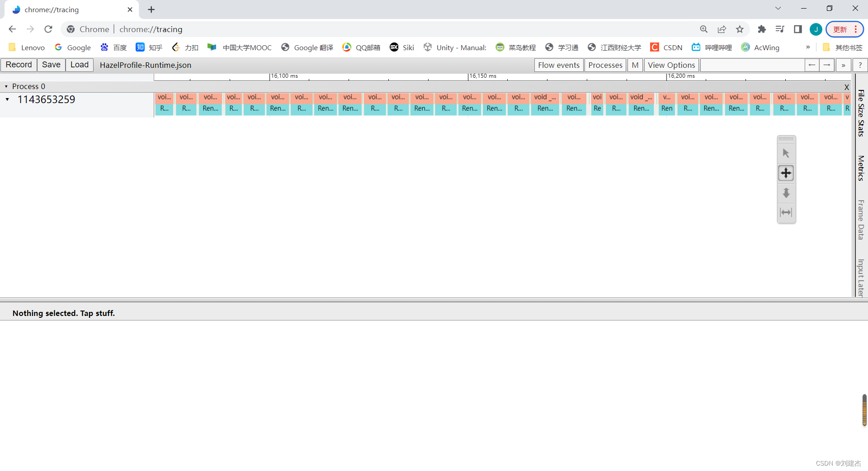Bookmark this tab with the star

tap(740, 29)
